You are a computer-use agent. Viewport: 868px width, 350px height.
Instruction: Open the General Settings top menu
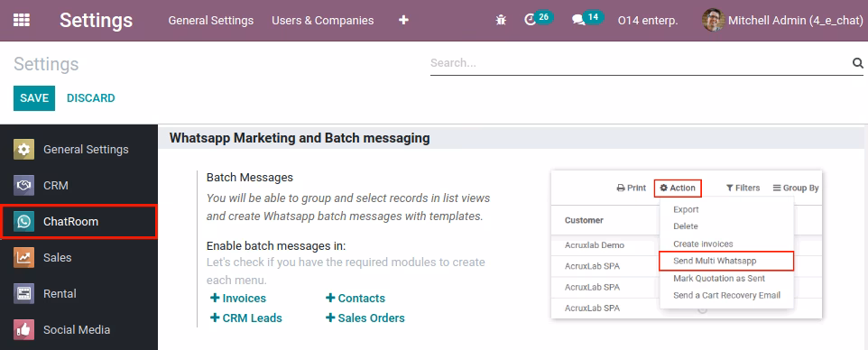[x=211, y=21]
